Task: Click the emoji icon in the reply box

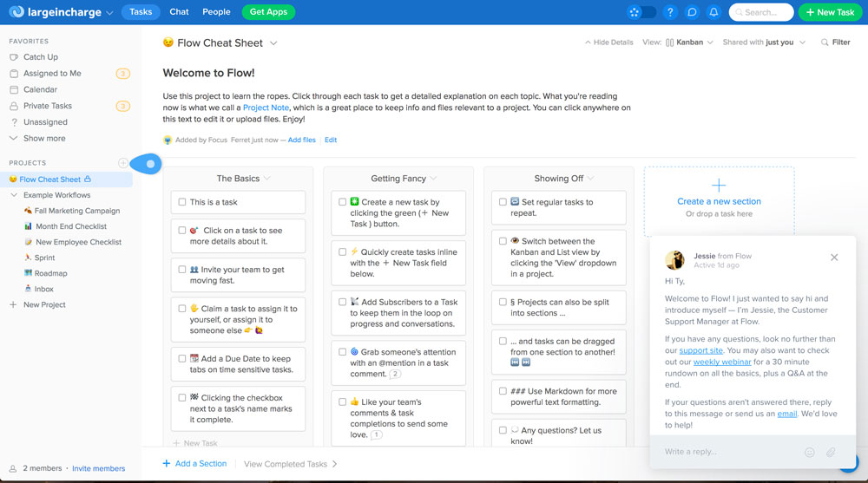Action: click(809, 452)
